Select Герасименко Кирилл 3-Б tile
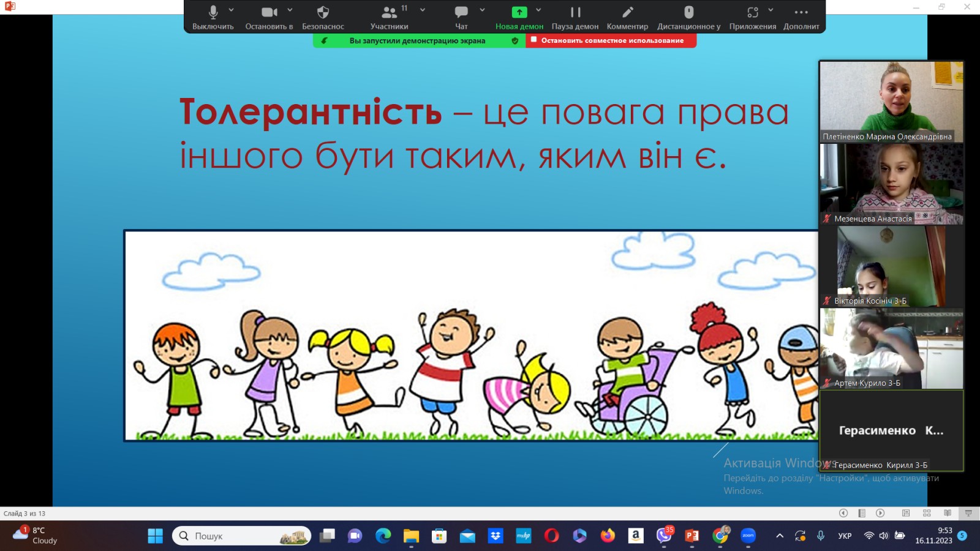 tap(891, 430)
